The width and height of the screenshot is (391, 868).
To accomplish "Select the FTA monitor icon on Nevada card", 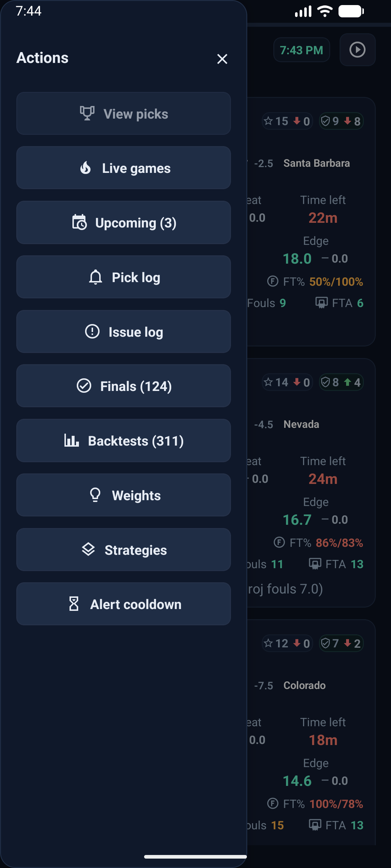I will click(x=315, y=564).
